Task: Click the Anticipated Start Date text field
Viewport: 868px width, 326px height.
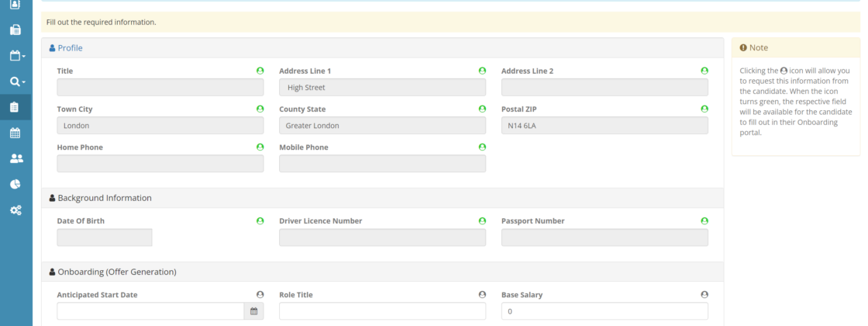Action: tap(150, 311)
